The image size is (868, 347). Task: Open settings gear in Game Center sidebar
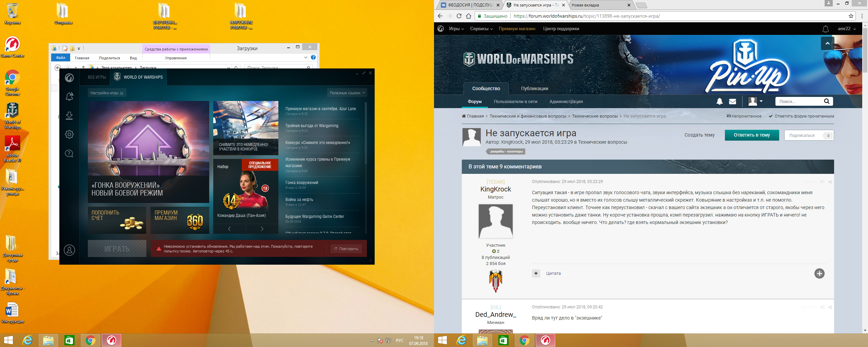pyautogui.click(x=69, y=135)
